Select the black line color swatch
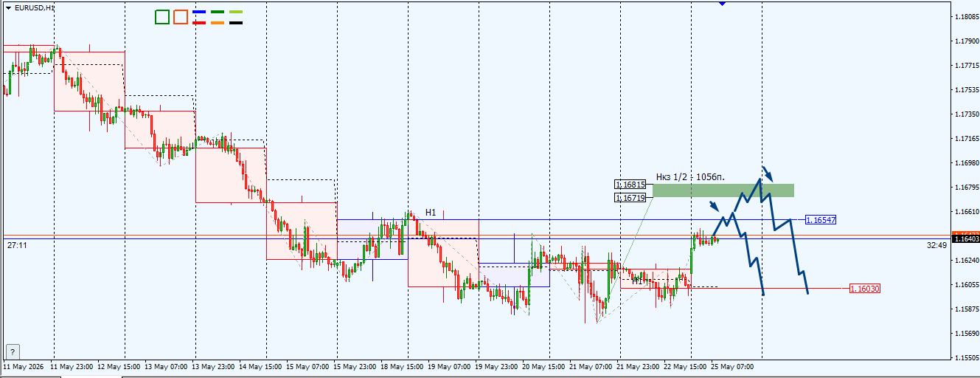 tap(236, 23)
